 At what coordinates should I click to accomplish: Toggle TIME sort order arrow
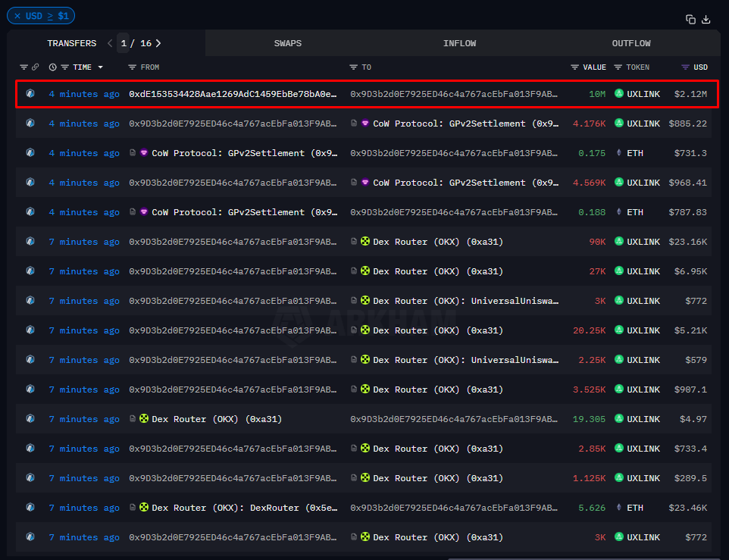99,67
